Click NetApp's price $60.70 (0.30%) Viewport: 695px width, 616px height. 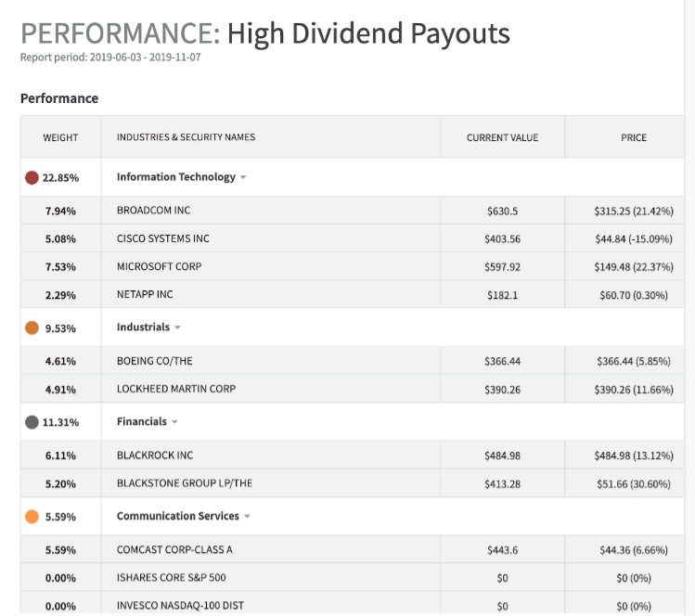coord(634,295)
